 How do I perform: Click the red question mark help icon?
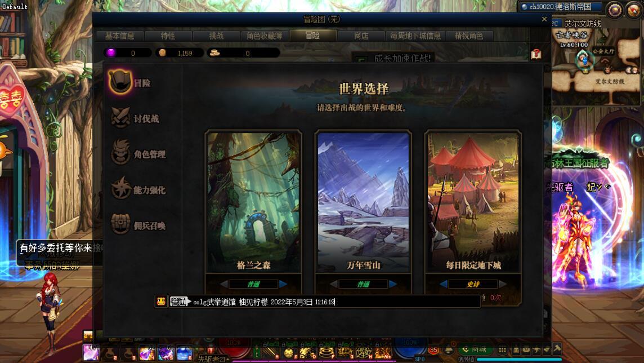[536, 54]
